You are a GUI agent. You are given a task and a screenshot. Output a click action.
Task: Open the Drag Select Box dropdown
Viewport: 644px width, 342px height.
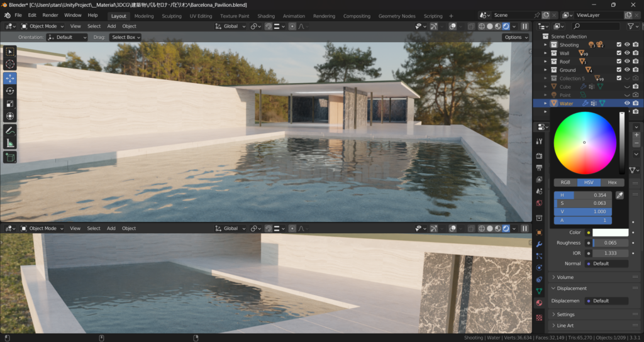click(x=125, y=37)
